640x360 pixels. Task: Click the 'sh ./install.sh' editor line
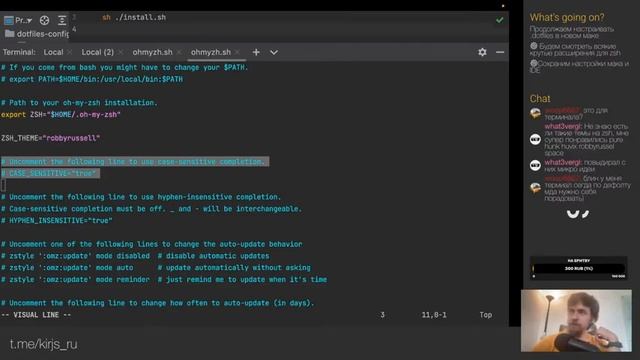click(134, 17)
